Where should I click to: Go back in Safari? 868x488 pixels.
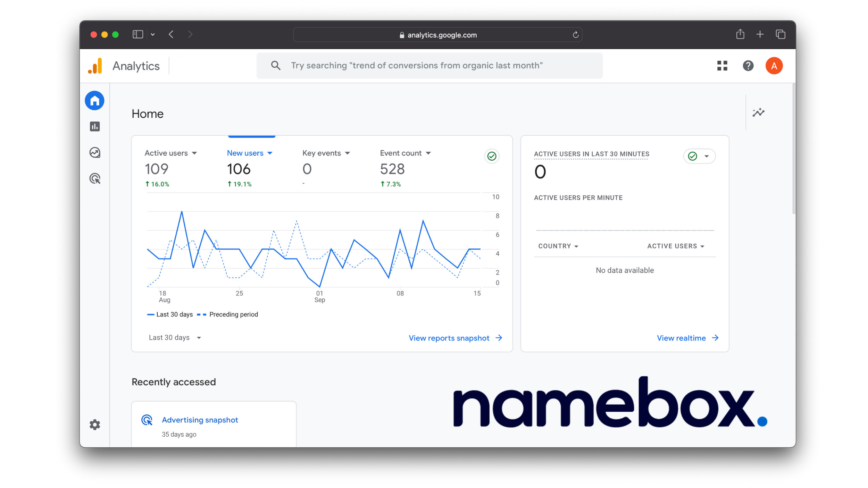coord(171,34)
